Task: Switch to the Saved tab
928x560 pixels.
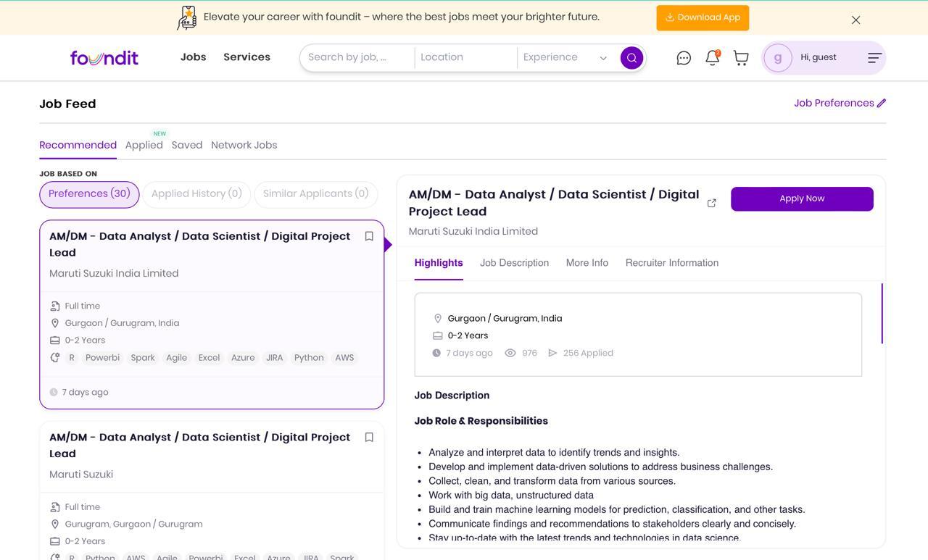Action: click(187, 145)
